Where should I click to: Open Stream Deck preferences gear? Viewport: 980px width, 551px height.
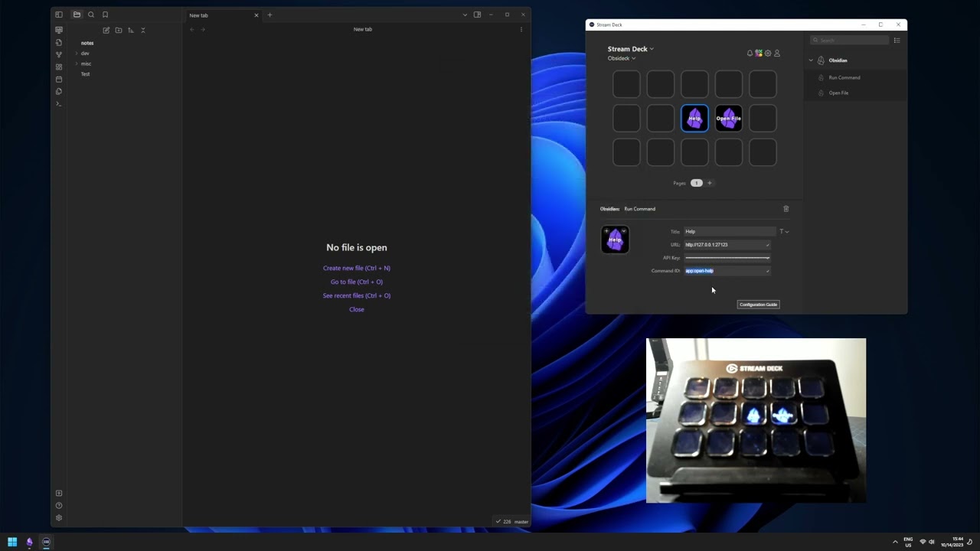[768, 54]
